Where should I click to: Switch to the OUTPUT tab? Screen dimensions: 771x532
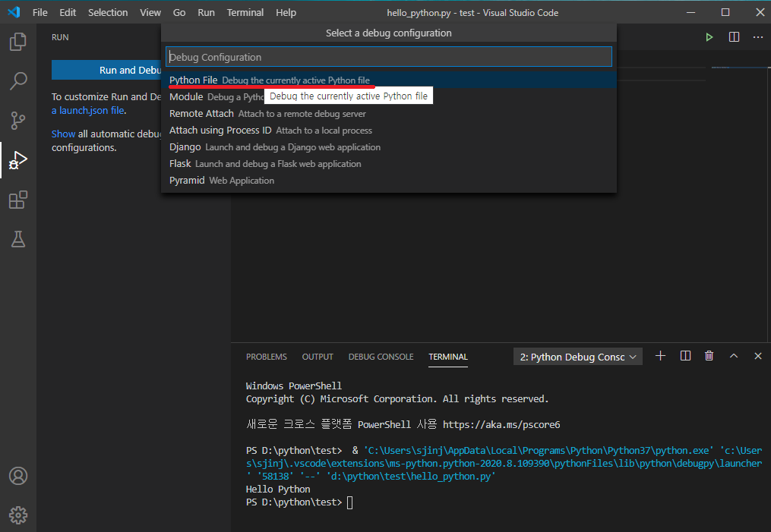(318, 357)
